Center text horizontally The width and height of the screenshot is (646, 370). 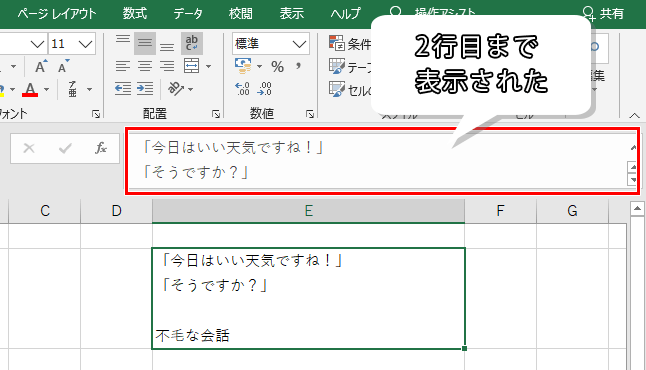[145, 66]
